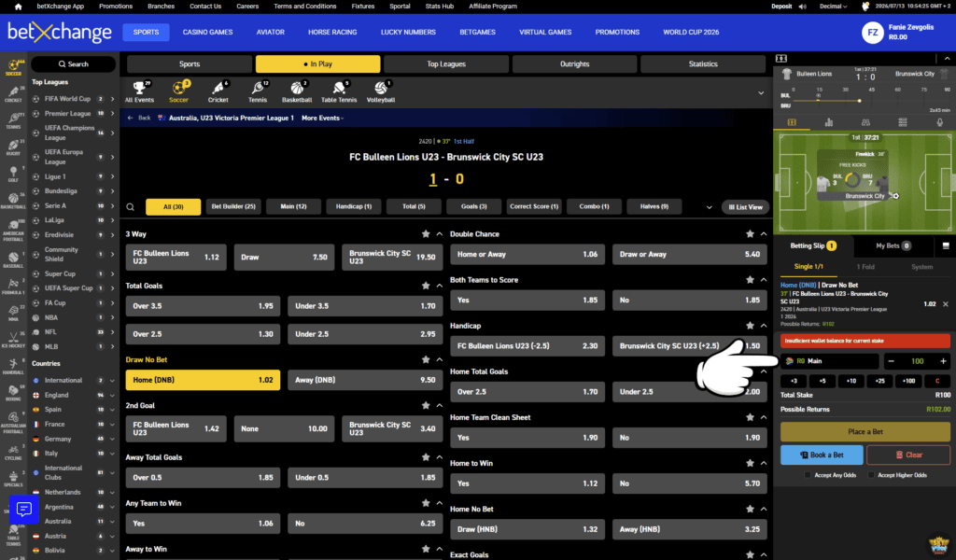This screenshot has height=560, width=956.
Task: Collapse the Double Chance market section
Action: click(x=764, y=234)
